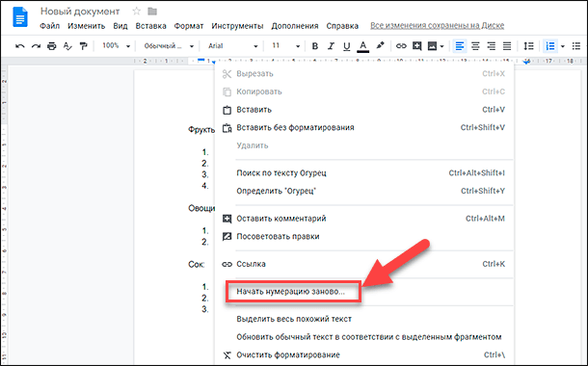Toggle Bold formatting button
Screen dimensions: 588x366
point(315,46)
